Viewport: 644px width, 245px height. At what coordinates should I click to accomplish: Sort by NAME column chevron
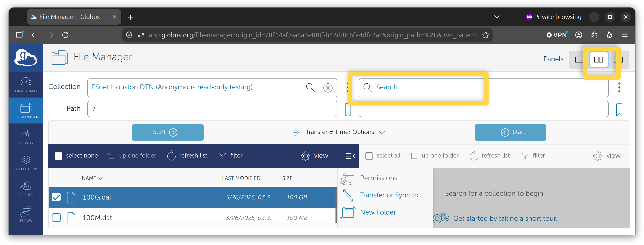[101, 178]
